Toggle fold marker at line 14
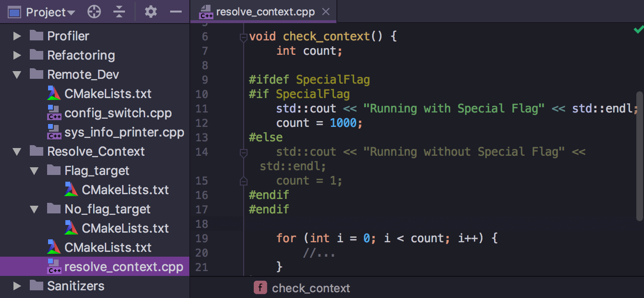Viewport: 644px width, 298px height. click(x=243, y=152)
